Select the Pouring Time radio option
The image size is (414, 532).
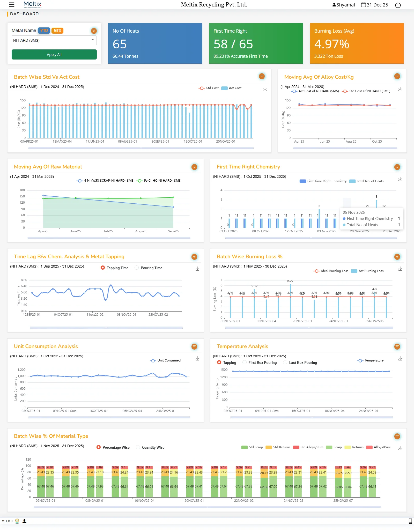[x=137, y=268]
